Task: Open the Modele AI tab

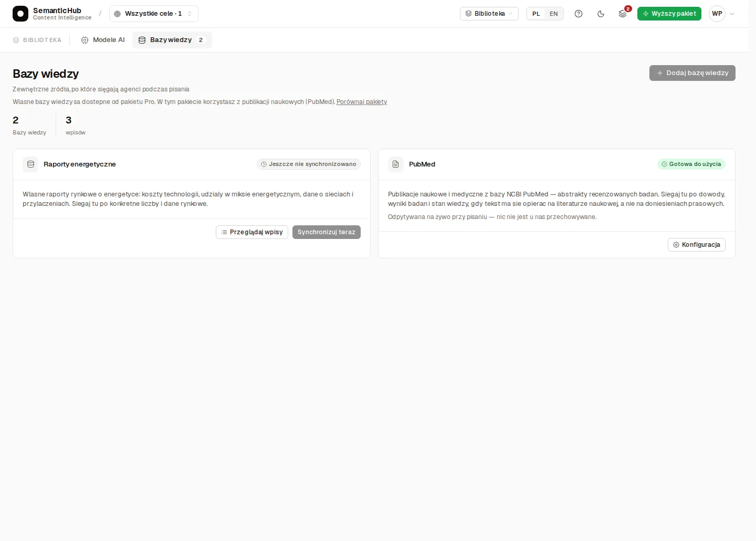Action: tap(103, 40)
